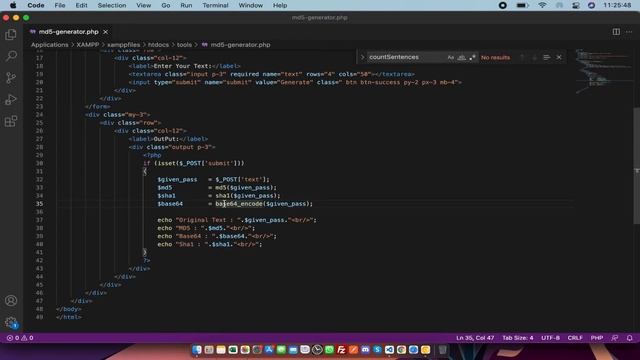Open the Run menu
640x360 pixels.
pos(186,5)
